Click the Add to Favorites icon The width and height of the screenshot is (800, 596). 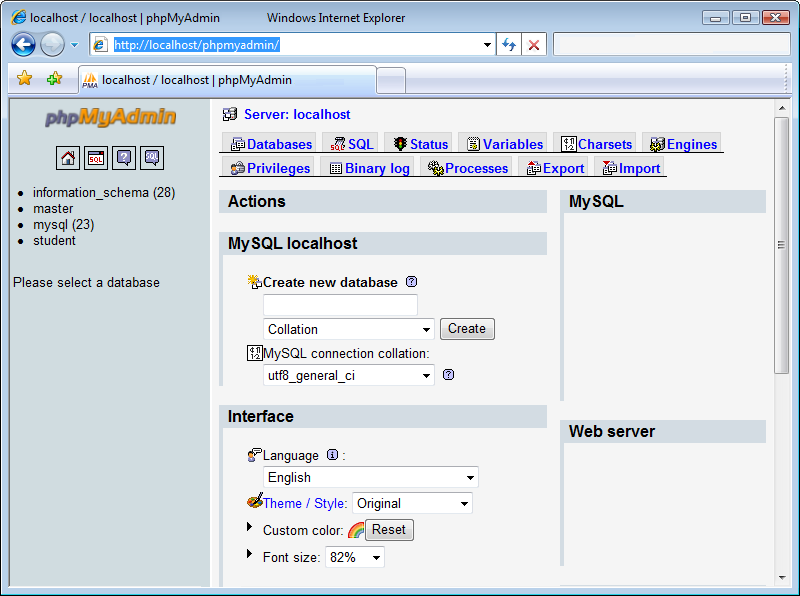tap(54, 79)
